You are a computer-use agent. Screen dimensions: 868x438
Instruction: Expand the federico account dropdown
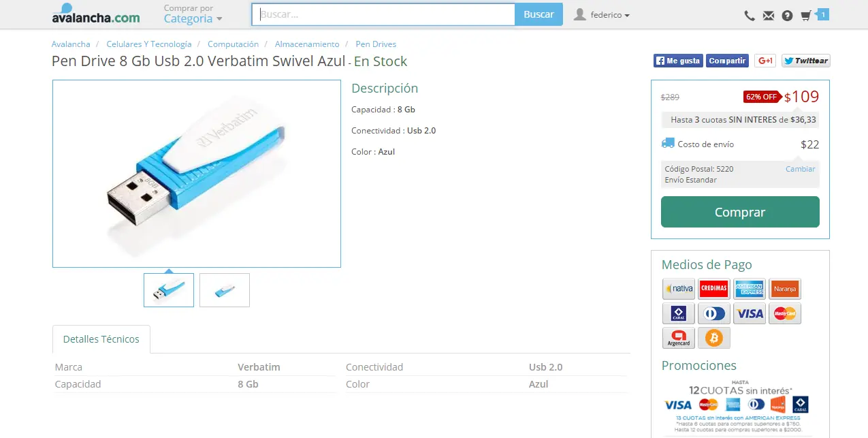[x=610, y=15]
